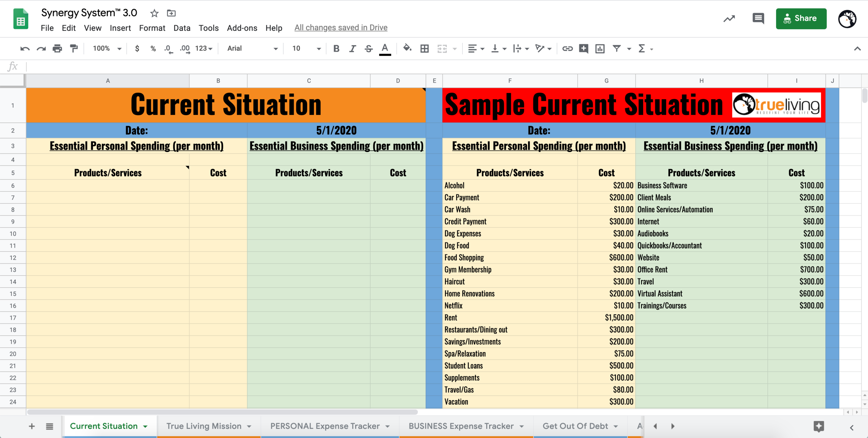Toggle italic formatting
868x438 pixels.
(352, 48)
